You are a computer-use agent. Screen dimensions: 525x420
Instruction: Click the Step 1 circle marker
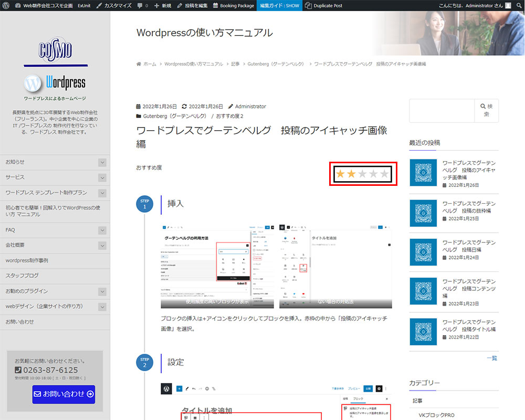click(144, 204)
